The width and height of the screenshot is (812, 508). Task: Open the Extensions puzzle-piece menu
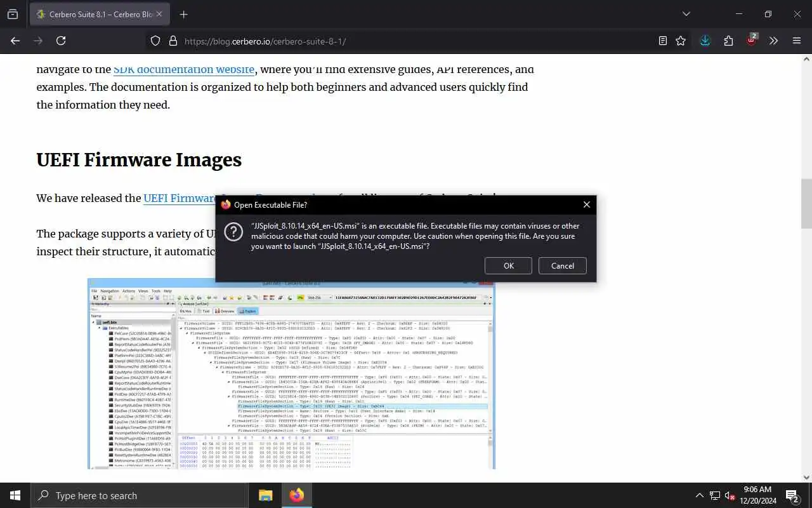click(728, 41)
